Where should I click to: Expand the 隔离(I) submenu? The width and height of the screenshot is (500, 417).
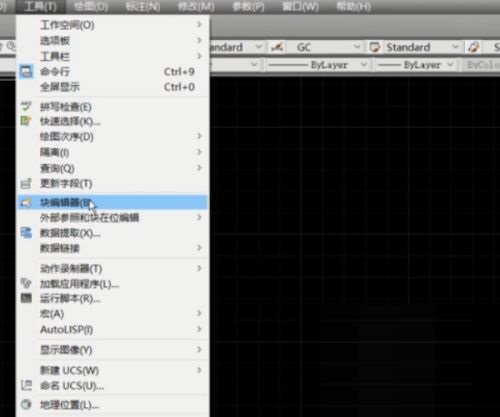point(113,152)
